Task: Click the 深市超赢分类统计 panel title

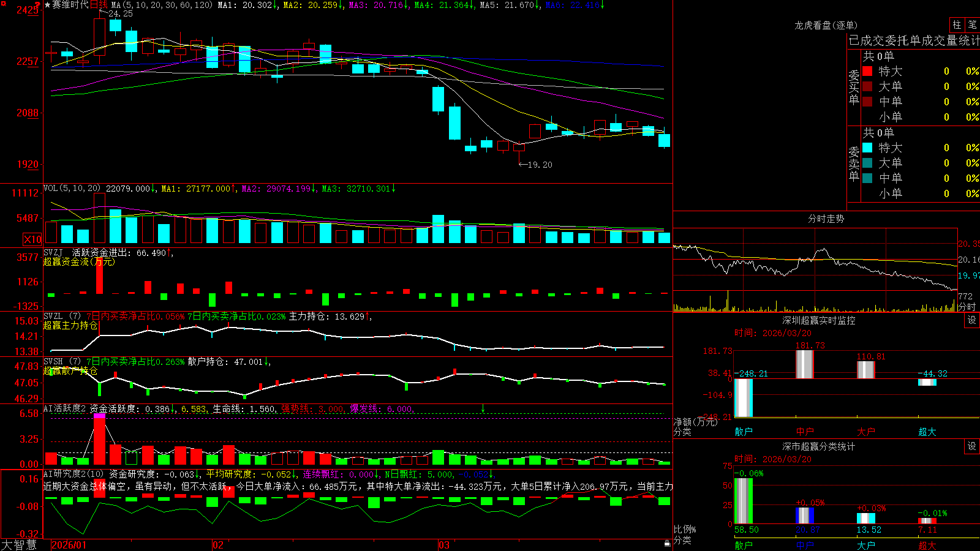Action: [819, 446]
